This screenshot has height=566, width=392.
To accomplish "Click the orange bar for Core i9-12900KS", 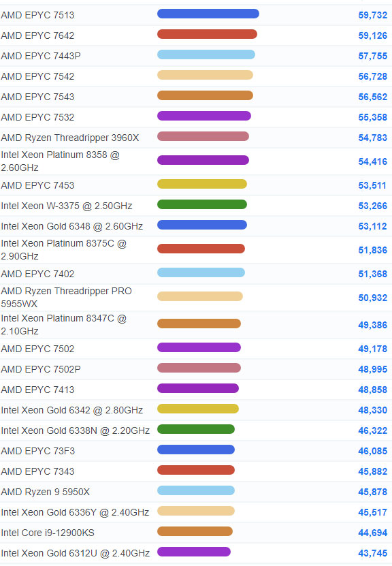I will pos(195,531).
